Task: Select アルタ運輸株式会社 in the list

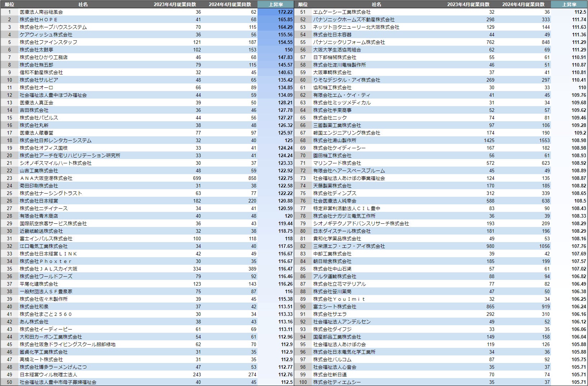Action: pyautogui.click(x=335, y=276)
